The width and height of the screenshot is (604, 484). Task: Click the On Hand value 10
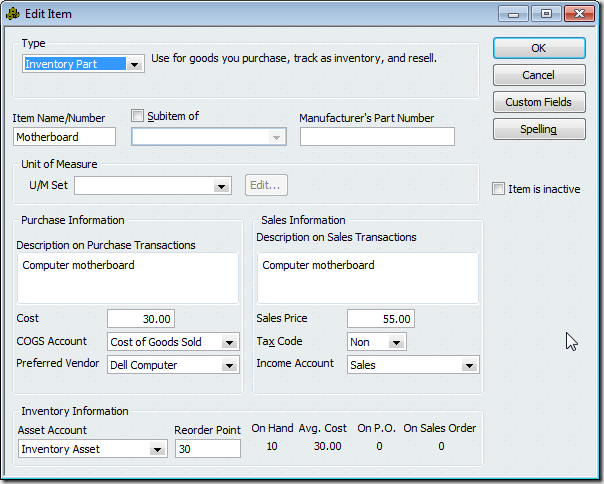coord(272,446)
